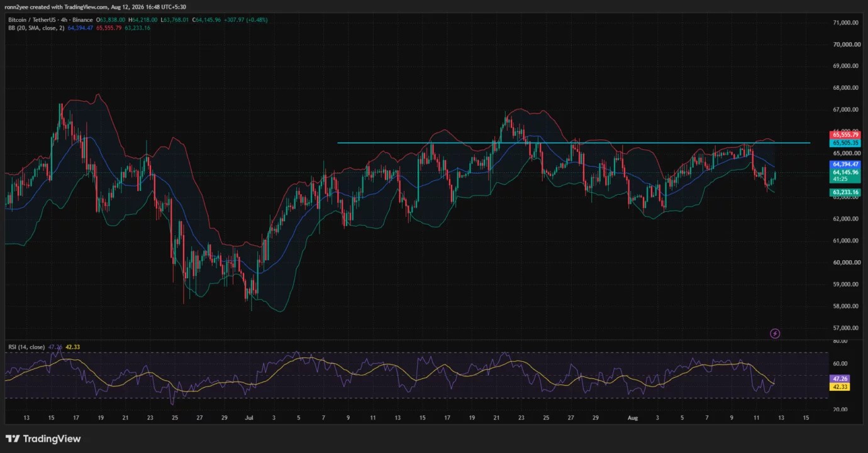Click the green 63,233.16 price-axis tag
Viewport: 868px width, 453px height.
(x=845, y=192)
